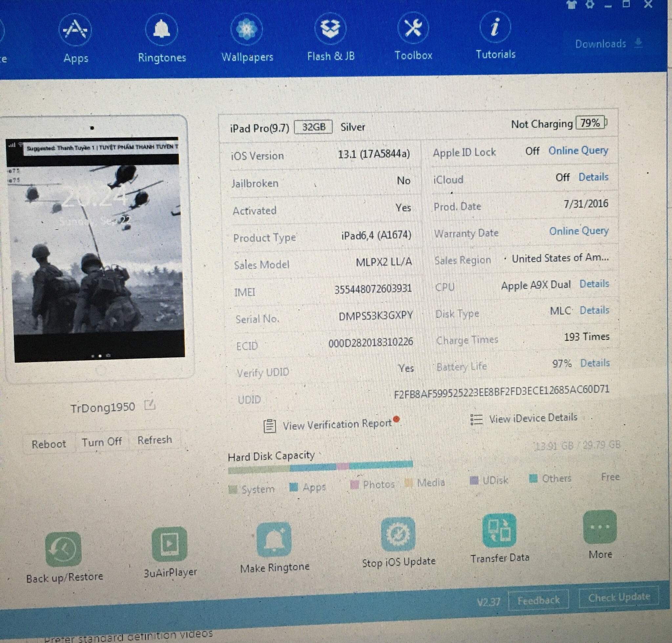Edit device name TrDong1950 pencil icon
This screenshot has width=672, height=643.
[150, 405]
